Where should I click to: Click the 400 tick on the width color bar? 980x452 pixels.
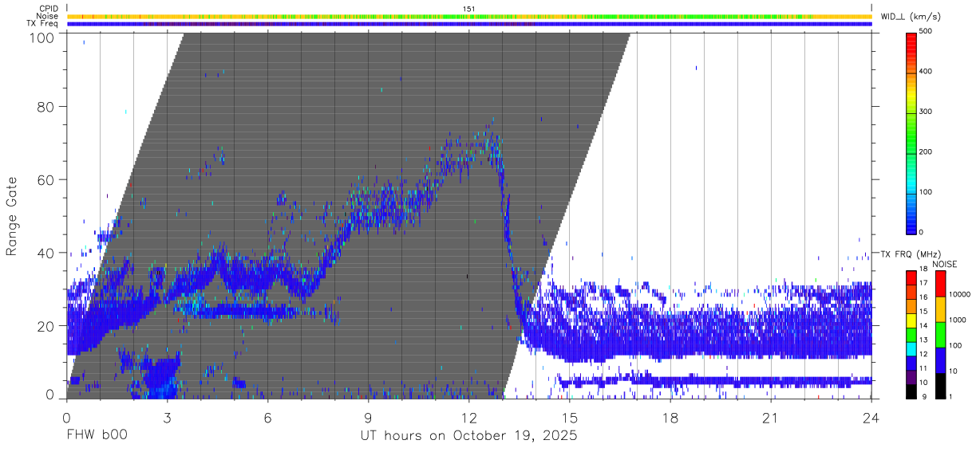click(x=926, y=72)
